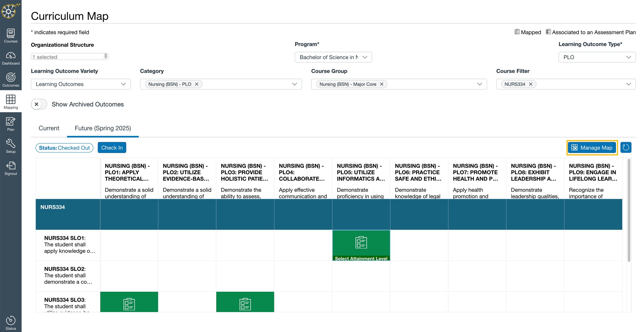Click the Check In button

(x=112, y=147)
